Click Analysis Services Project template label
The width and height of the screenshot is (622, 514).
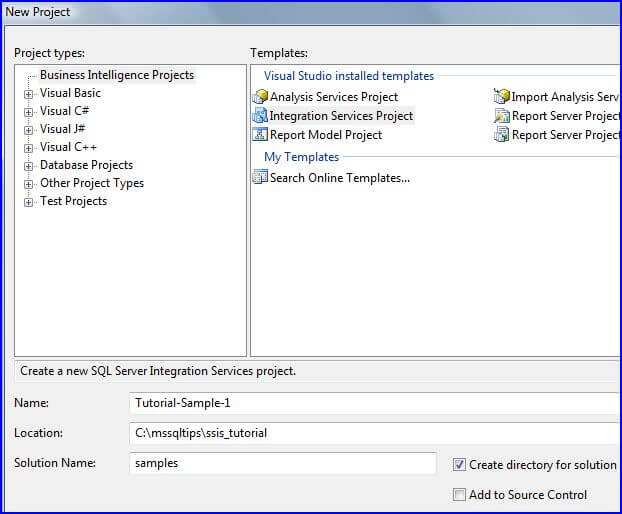334,97
